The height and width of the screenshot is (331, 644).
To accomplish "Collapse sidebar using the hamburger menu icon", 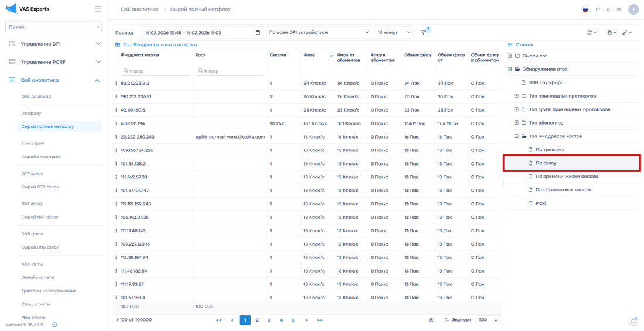I will [98, 9].
